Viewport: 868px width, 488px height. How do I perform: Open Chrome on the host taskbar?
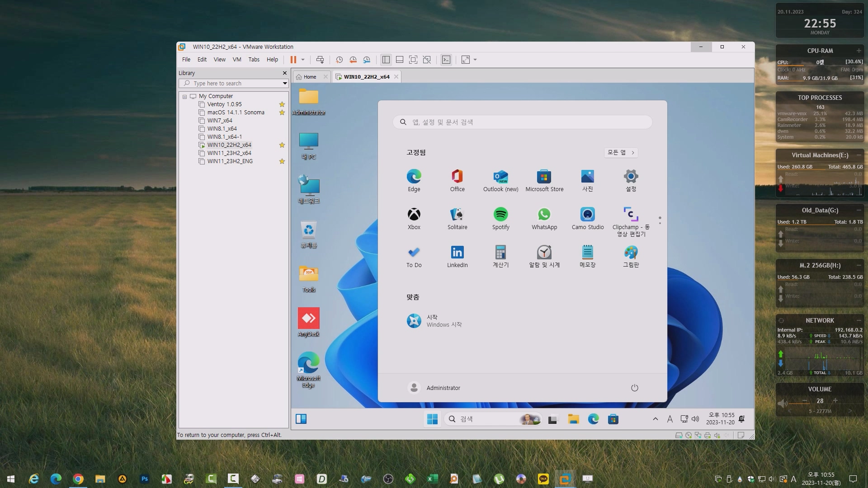78,479
